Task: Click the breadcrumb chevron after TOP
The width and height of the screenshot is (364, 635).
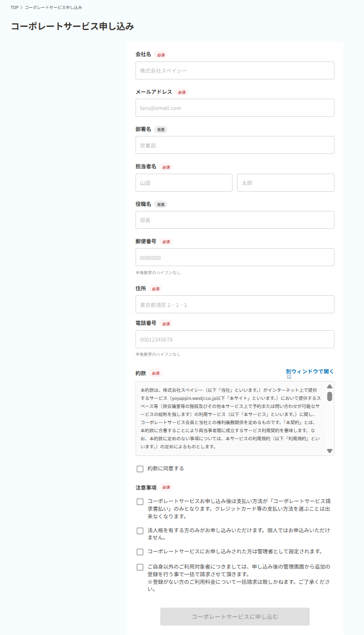Action: pos(22,8)
